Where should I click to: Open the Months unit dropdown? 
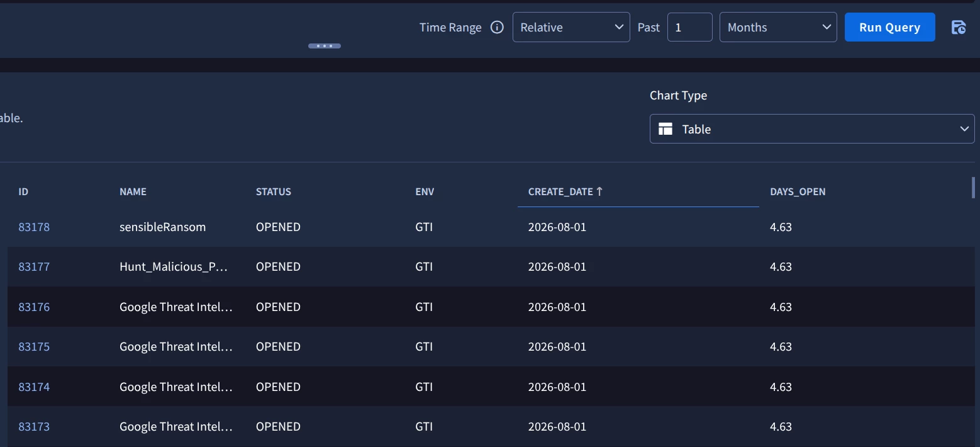click(778, 27)
